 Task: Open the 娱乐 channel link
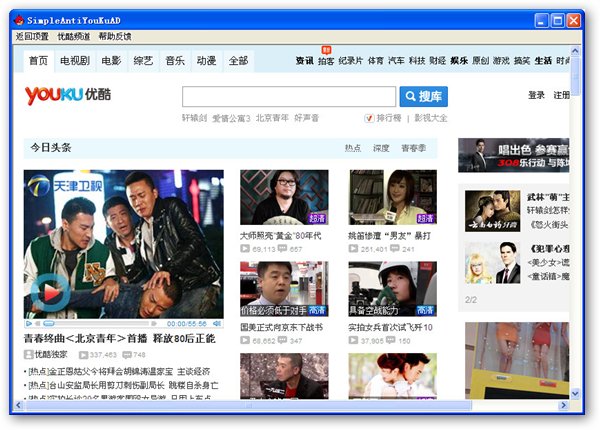459,60
